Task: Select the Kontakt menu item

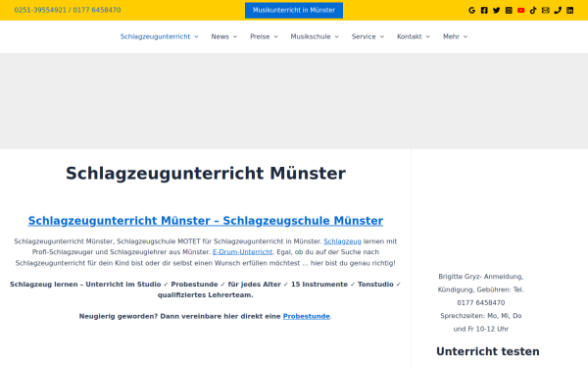Action: (x=409, y=37)
